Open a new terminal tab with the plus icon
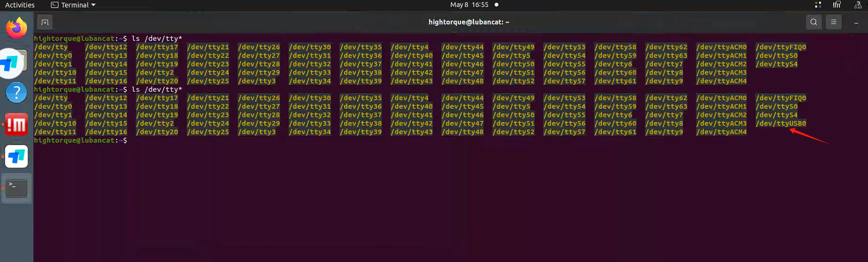868x262 pixels. click(45, 22)
